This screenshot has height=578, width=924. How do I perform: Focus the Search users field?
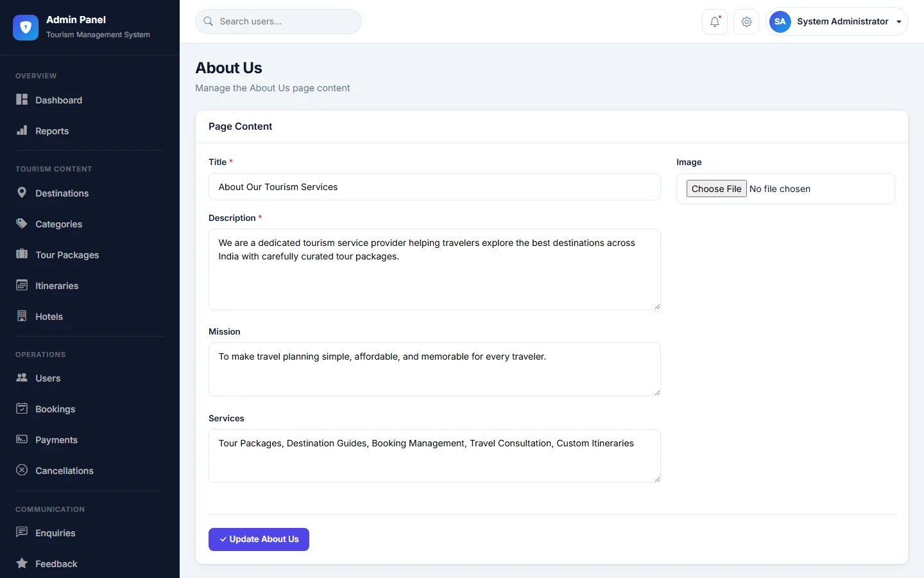278,21
